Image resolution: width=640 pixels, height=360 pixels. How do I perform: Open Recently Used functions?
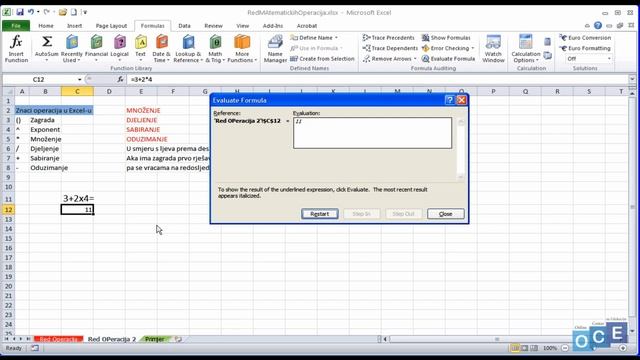71,49
